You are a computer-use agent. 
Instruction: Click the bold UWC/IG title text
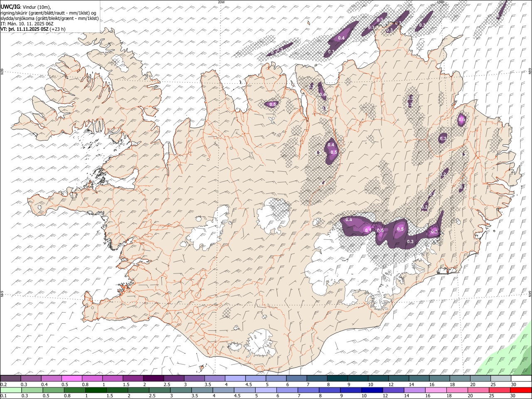[10, 7]
